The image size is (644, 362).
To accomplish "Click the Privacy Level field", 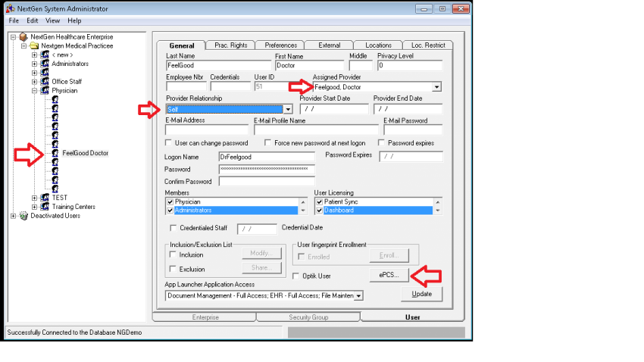I will (410, 65).
